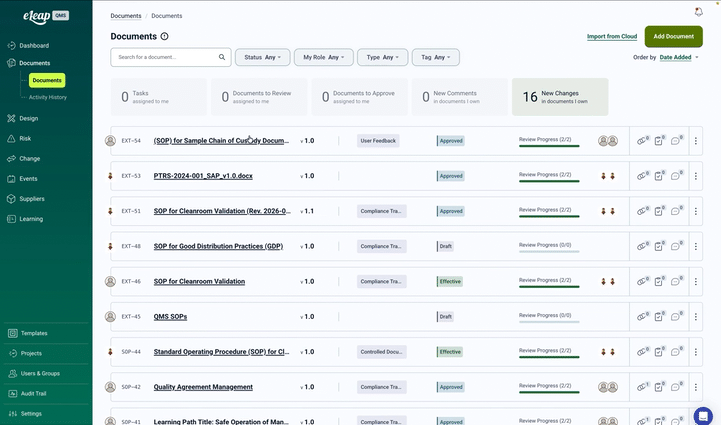Click the Import from Cloud link

point(612,36)
